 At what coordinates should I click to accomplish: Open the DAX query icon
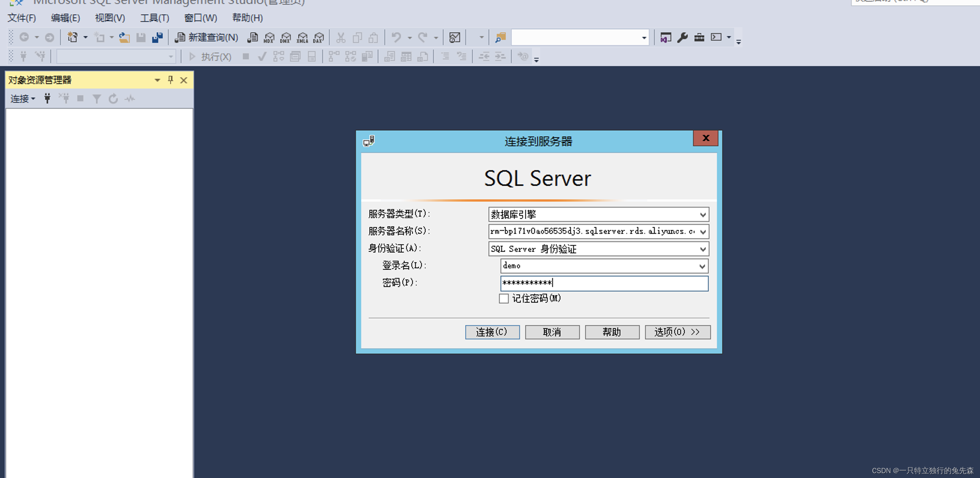318,37
